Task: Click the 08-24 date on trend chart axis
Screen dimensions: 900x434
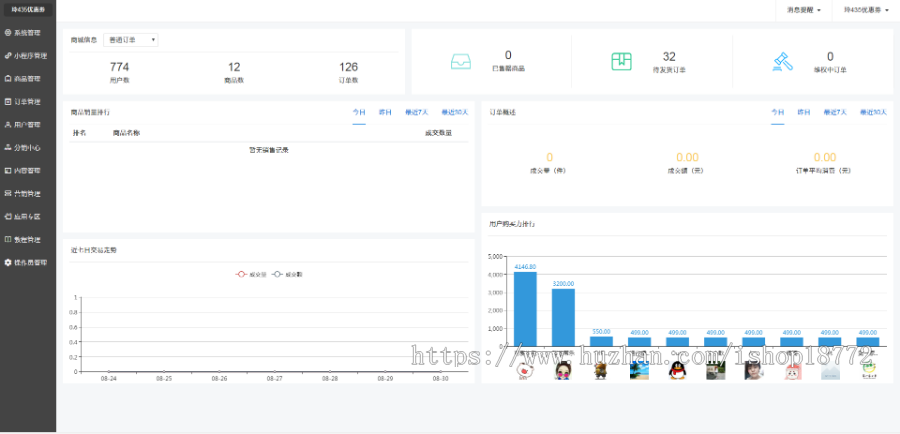Action: (x=108, y=379)
